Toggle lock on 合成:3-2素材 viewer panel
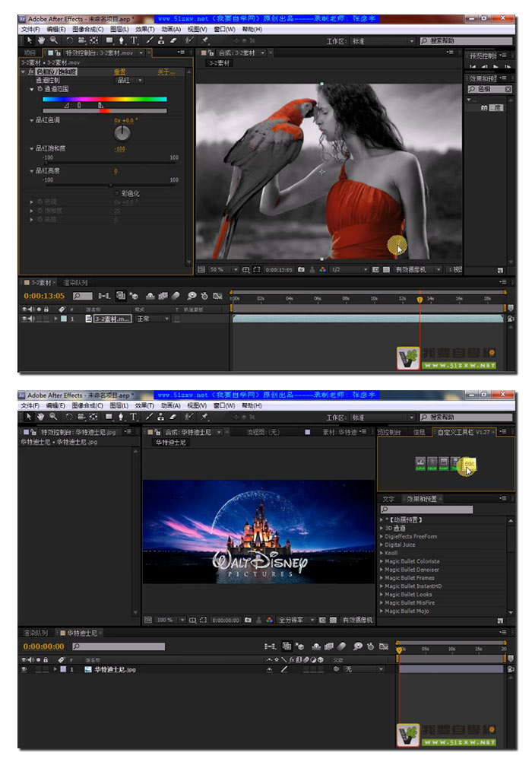Image resolution: width=532 pixels, height=759 pixels. tap(211, 52)
